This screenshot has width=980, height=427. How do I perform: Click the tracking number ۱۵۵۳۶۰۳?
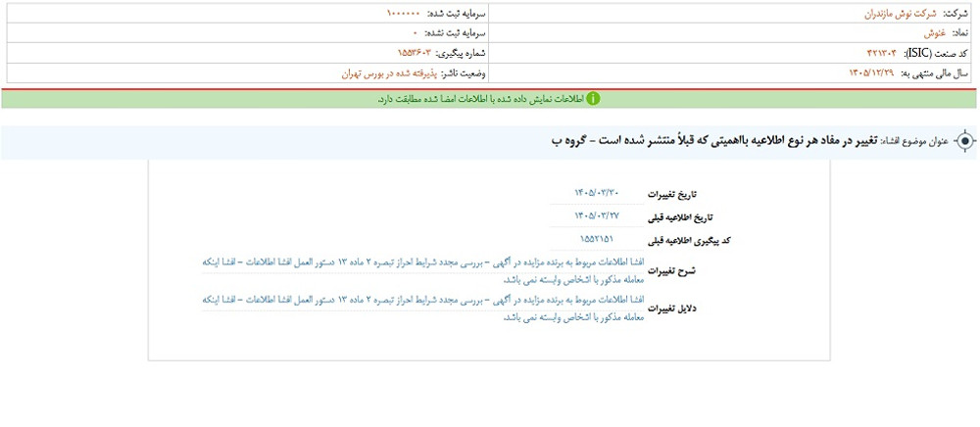click(415, 54)
